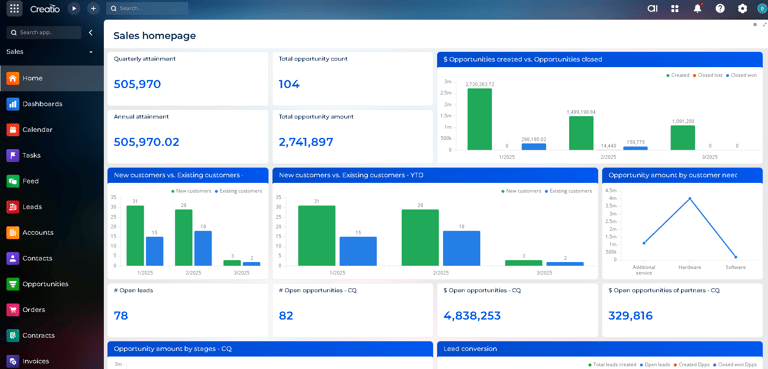Image resolution: width=768 pixels, height=369 pixels.
Task: Toggle Closed won Opps in Lead conversion legend
Action: point(734,365)
